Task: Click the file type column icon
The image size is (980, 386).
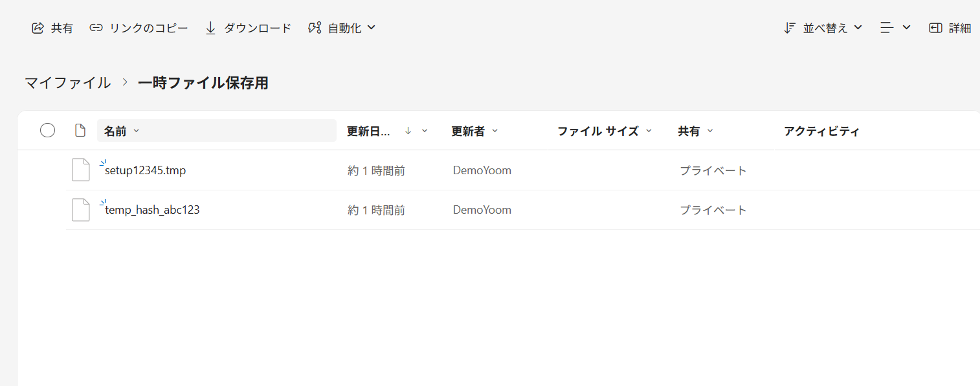Action: (x=80, y=131)
